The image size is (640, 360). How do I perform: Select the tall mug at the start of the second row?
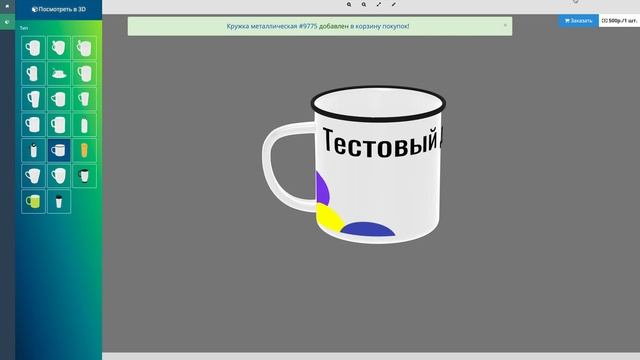(33, 74)
